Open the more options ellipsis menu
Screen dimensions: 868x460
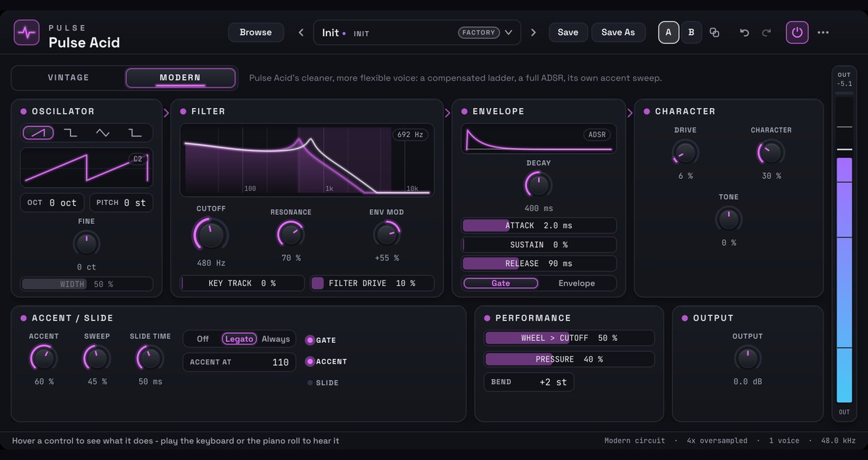coord(823,33)
